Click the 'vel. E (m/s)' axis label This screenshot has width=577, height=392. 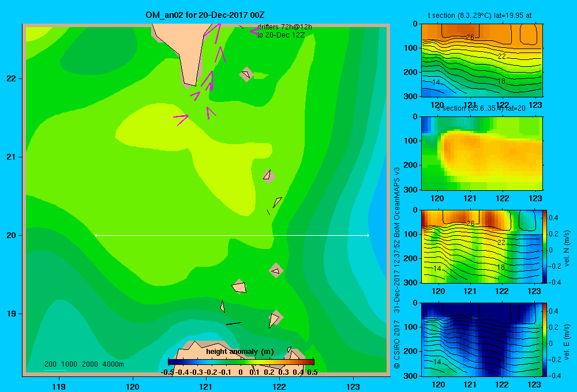pos(567,342)
